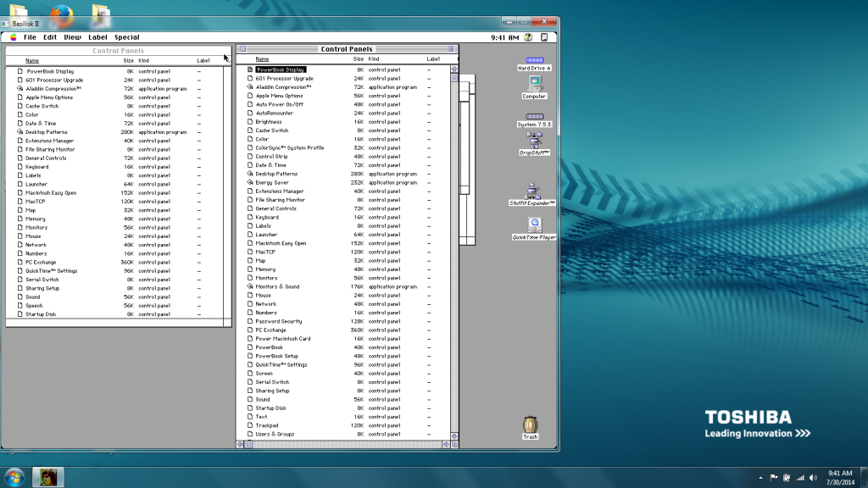Open the Action Center flag icon
The image size is (868, 488).
point(774,478)
